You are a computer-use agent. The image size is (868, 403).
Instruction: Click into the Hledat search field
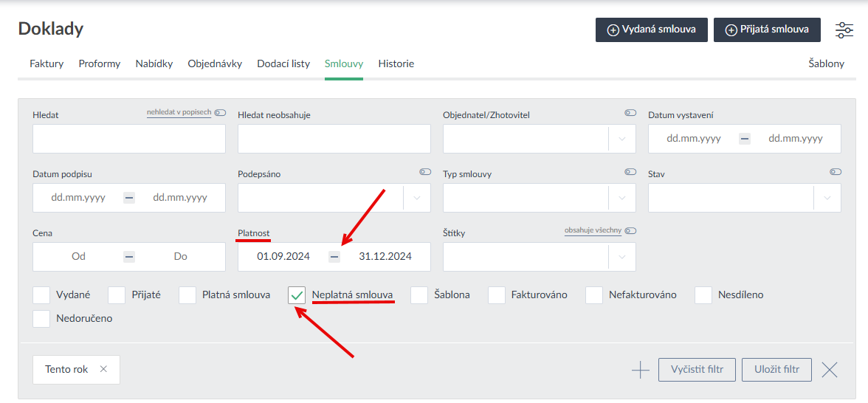pyautogui.click(x=129, y=139)
